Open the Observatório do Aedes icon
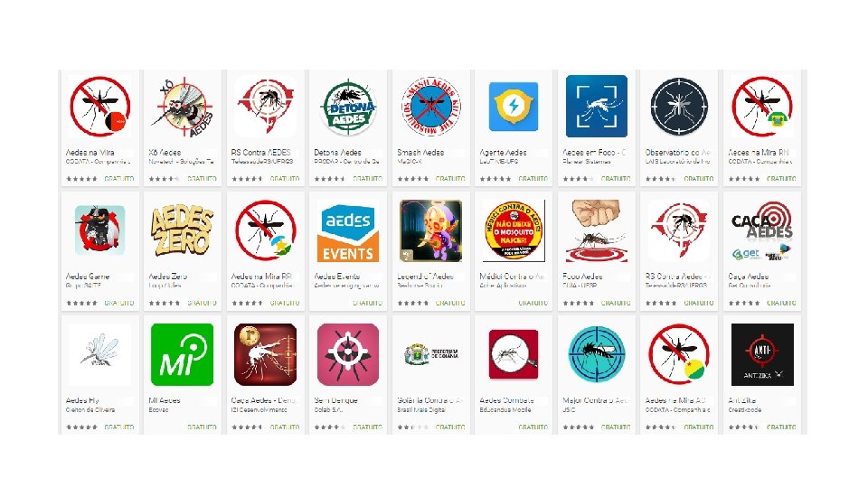 coord(679,107)
